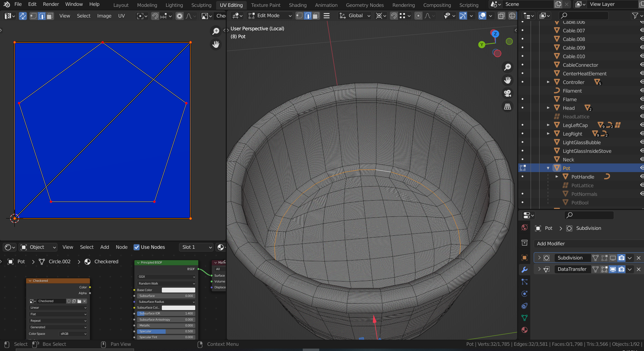
Task: Toggle orthographic grid view icon
Action: click(507, 107)
